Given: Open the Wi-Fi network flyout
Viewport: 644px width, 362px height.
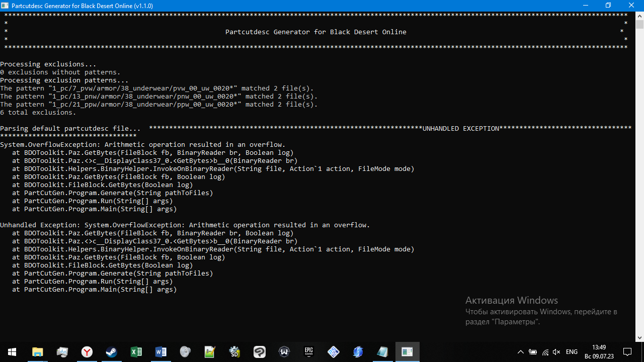Looking at the screenshot, I should (x=545, y=352).
